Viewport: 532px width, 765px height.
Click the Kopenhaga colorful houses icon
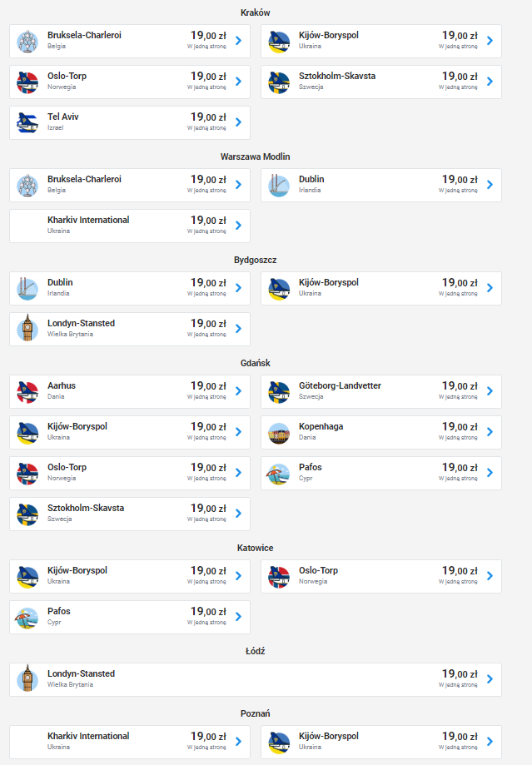279,433
